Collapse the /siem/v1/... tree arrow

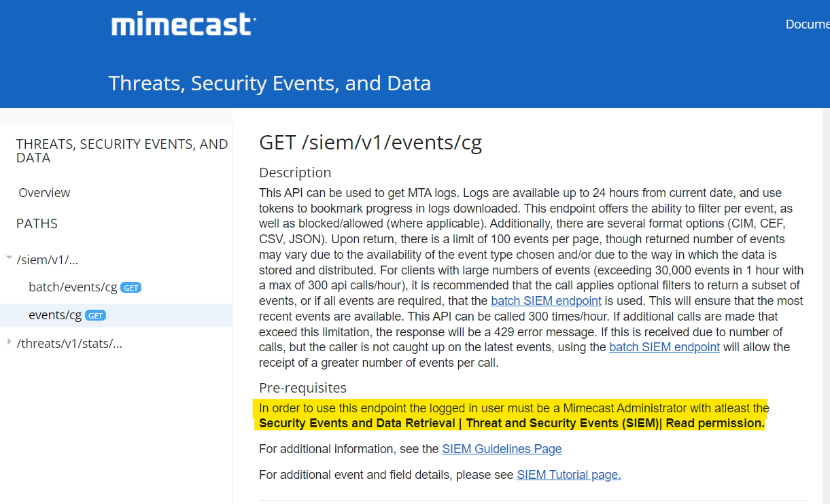pyautogui.click(x=9, y=258)
